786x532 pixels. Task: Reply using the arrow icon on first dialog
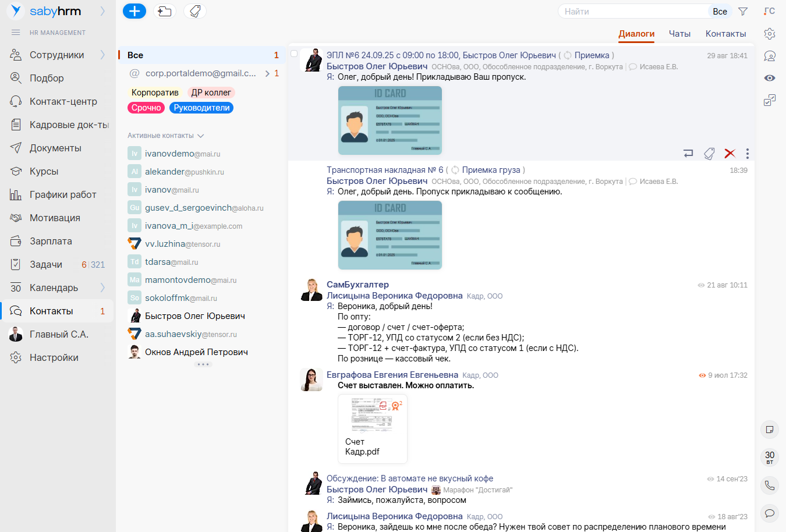click(688, 154)
